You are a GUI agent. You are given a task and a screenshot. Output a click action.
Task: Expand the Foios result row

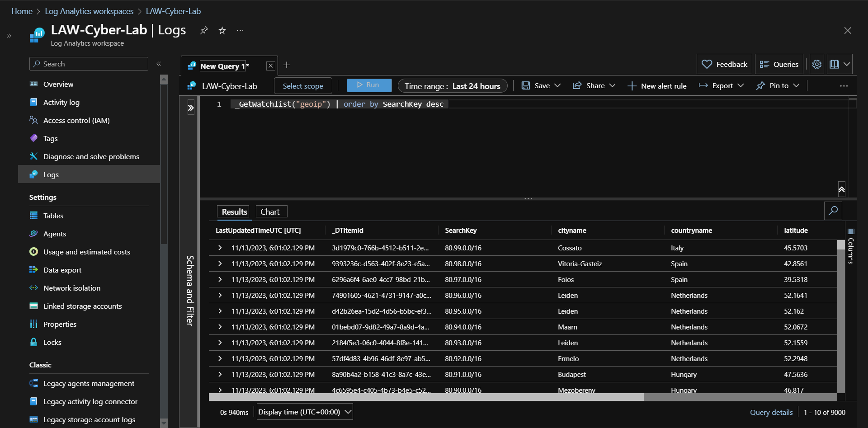[220, 279]
